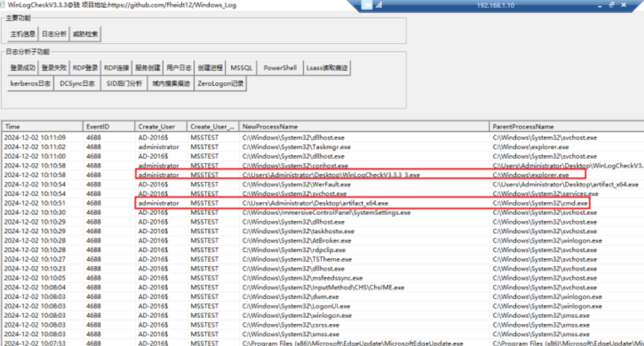Open the MSSQL log analysis
644x346 pixels.
click(241, 68)
